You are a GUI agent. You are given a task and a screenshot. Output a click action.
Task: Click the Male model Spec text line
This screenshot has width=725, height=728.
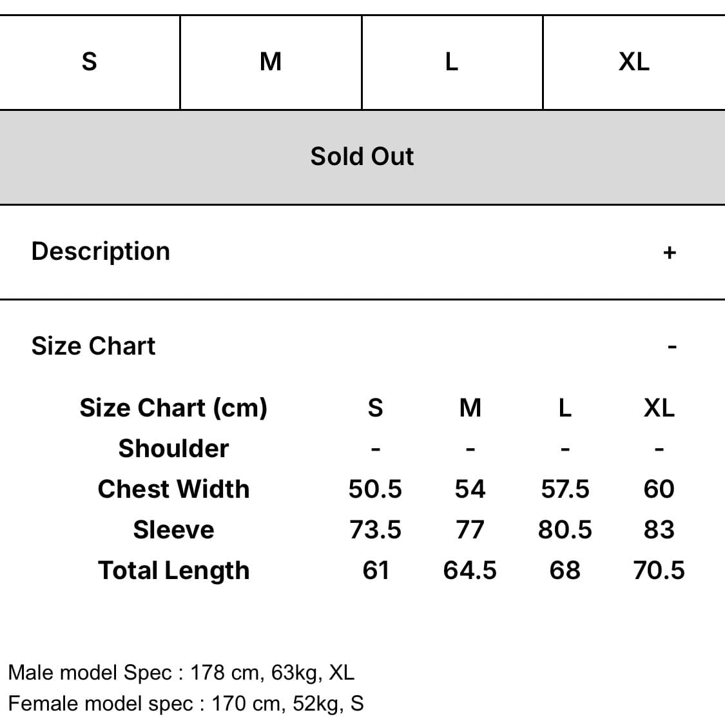181,673
